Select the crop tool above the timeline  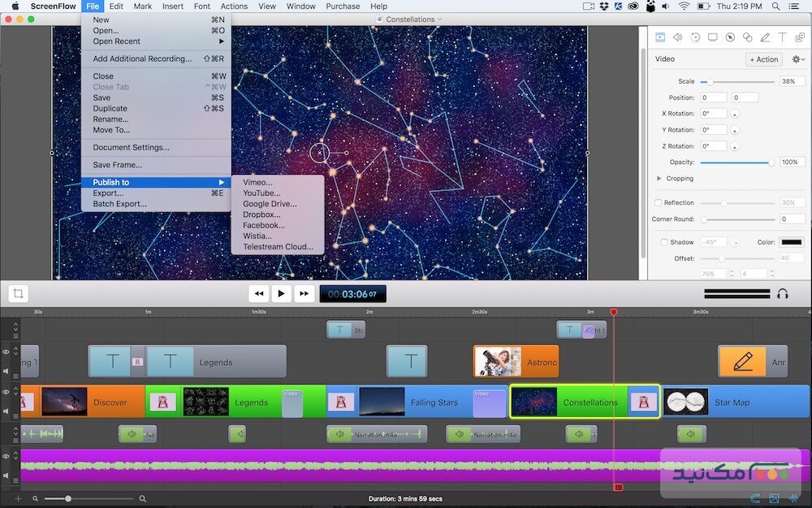pyautogui.click(x=18, y=293)
